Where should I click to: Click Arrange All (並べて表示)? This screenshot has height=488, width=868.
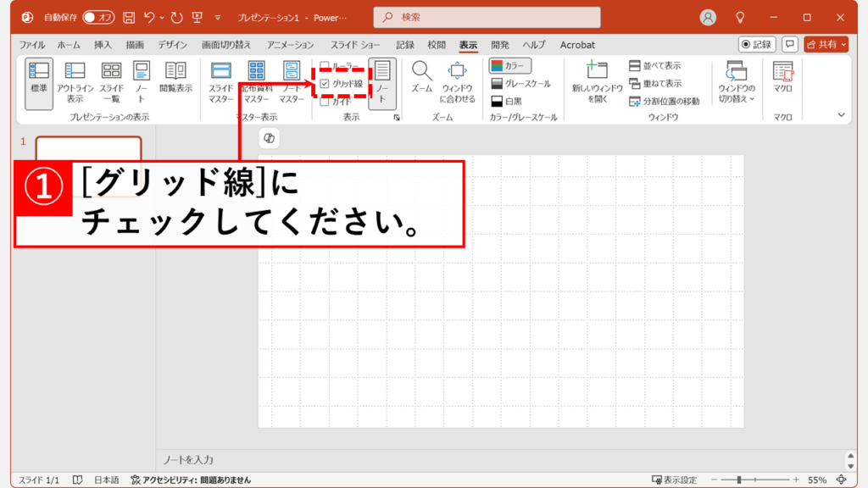[x=655, y=66]
